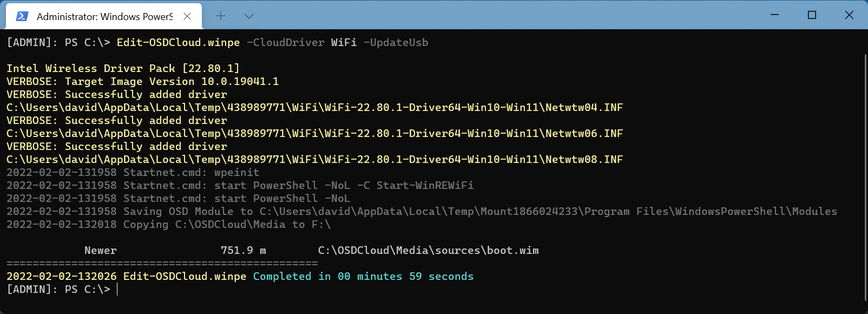Screen dimensions: 868x314
Task: Select the Administrator: Windows PowerShell tab title
Action: [104, 17]
